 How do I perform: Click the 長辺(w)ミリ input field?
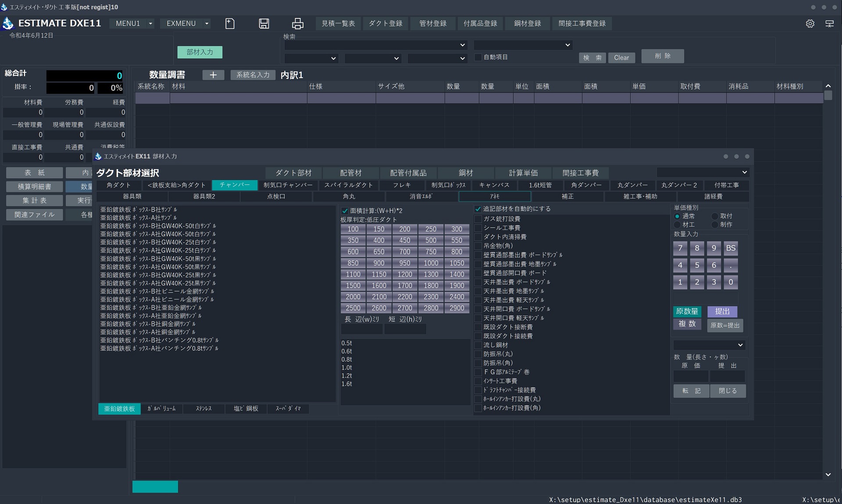(x=362, y=329)
